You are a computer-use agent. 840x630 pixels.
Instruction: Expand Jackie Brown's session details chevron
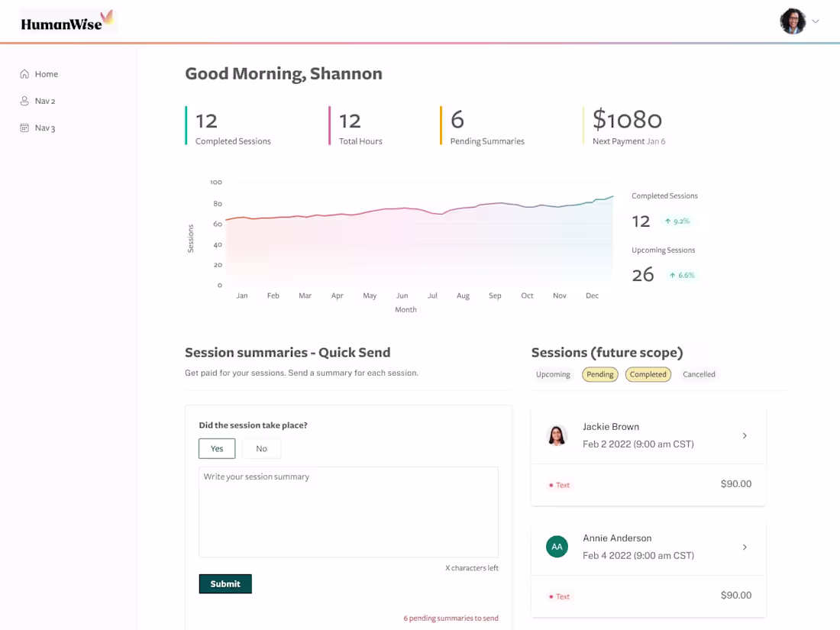point(745,435)
